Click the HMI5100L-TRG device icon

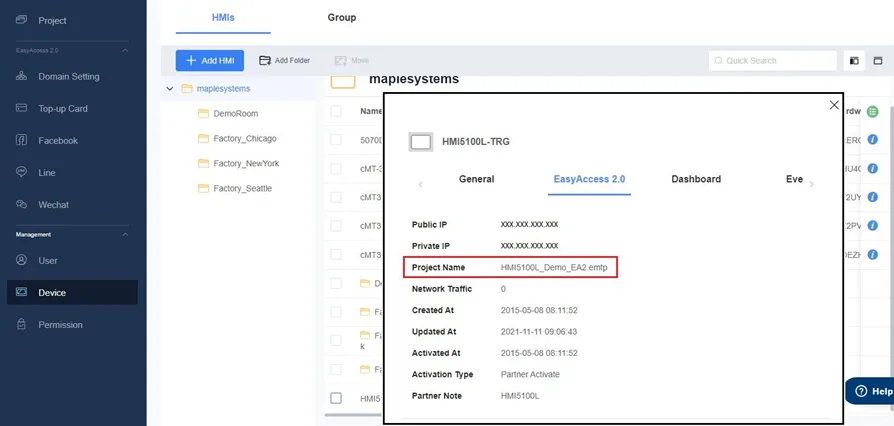(421, 142)
